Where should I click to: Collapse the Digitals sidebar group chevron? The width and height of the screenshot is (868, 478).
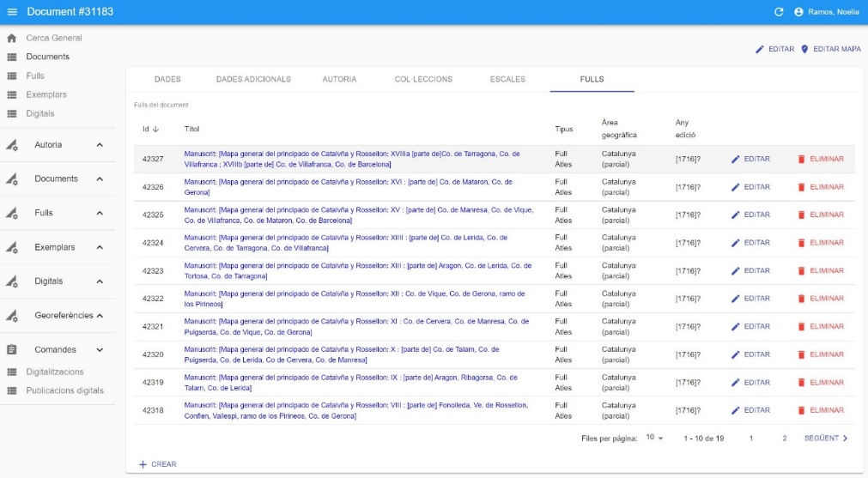[100, 281]
